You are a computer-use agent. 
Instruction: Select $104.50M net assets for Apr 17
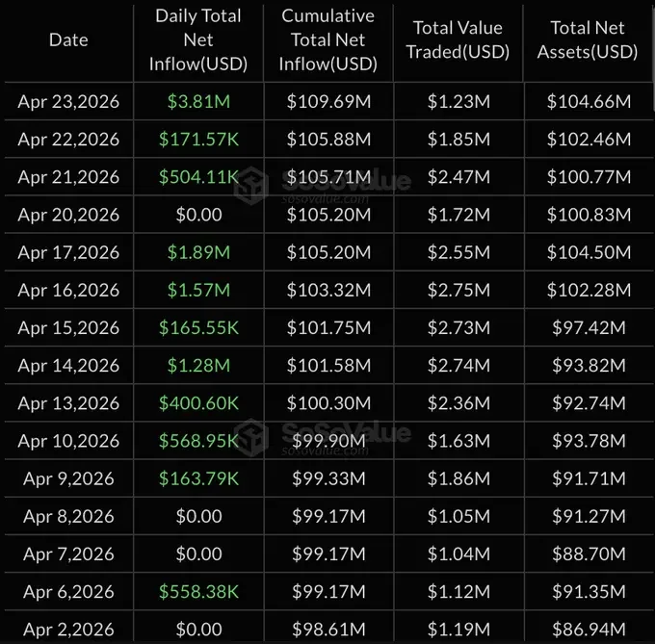click(x=589, y=252)
